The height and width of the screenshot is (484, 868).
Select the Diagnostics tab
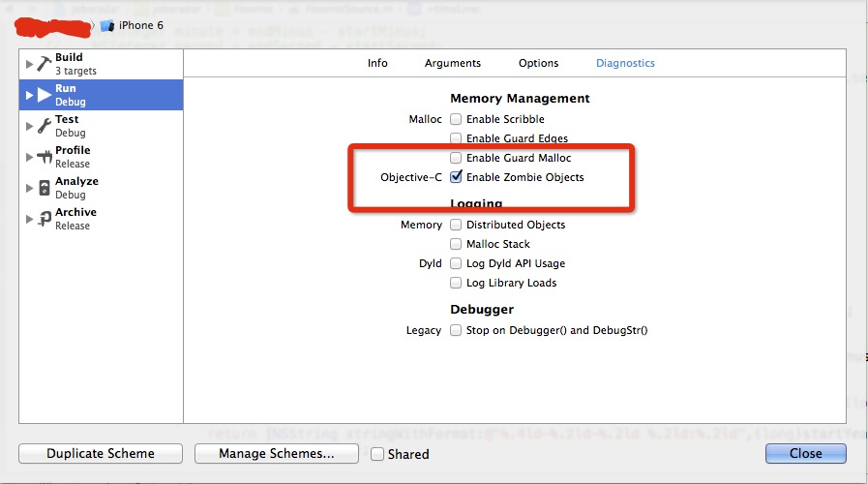click(625, 63)
